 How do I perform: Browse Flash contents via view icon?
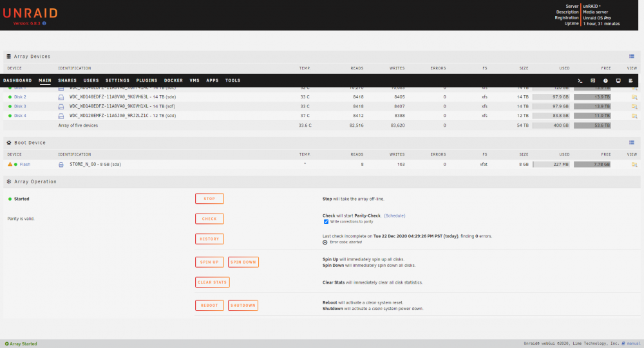coord(634,165)
